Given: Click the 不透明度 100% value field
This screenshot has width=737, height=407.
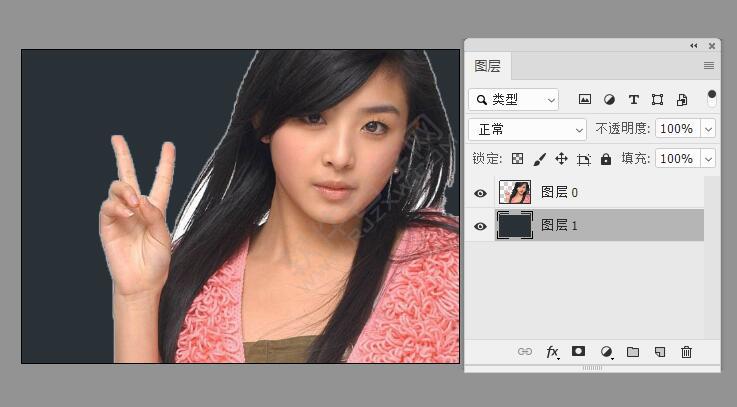Looking at the screenshot, I should click(x=677, y=129).
